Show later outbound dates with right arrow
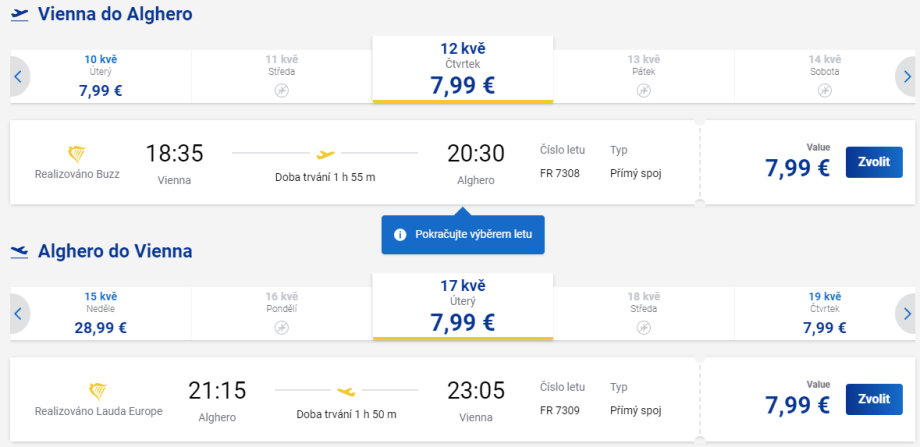 (x=906, y=76)
